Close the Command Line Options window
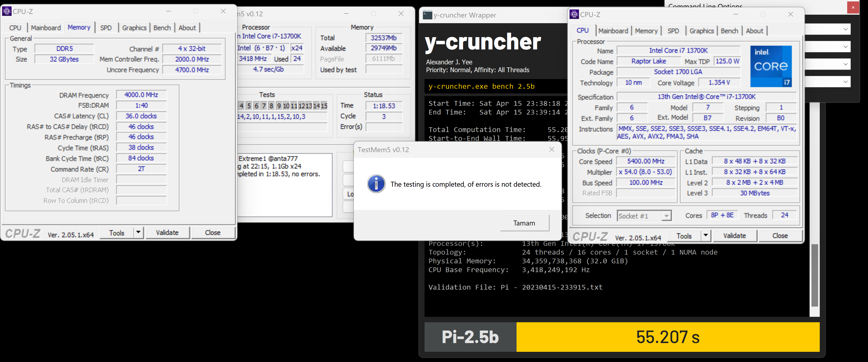The width and height of the screenshot is (868, 362). (853, 7)
